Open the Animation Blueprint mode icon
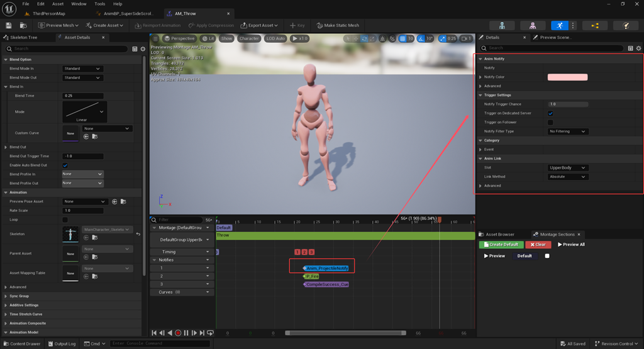644x349 pixels. tap(595, 25)
